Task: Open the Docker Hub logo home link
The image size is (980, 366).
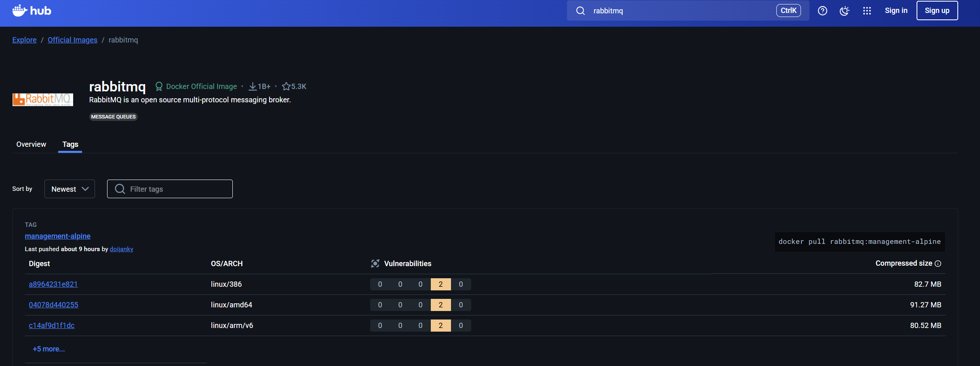Action: (x=32, y=11)
